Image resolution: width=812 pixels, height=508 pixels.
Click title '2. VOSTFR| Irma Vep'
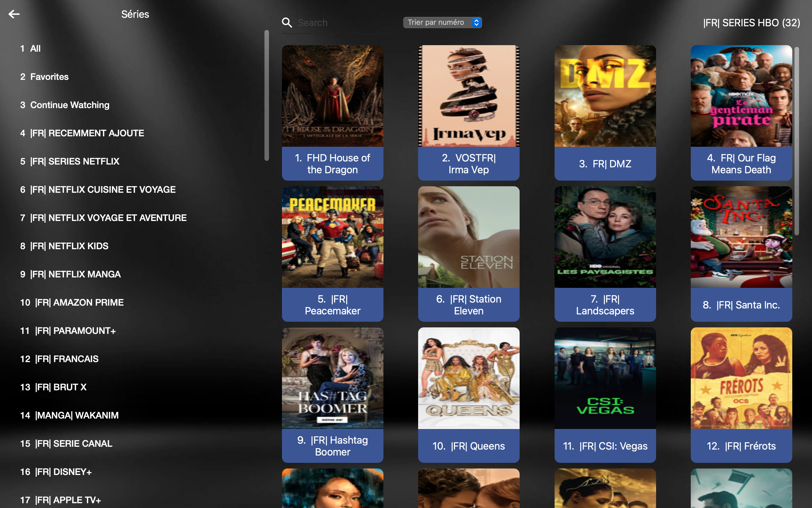[x=469, y=164]
